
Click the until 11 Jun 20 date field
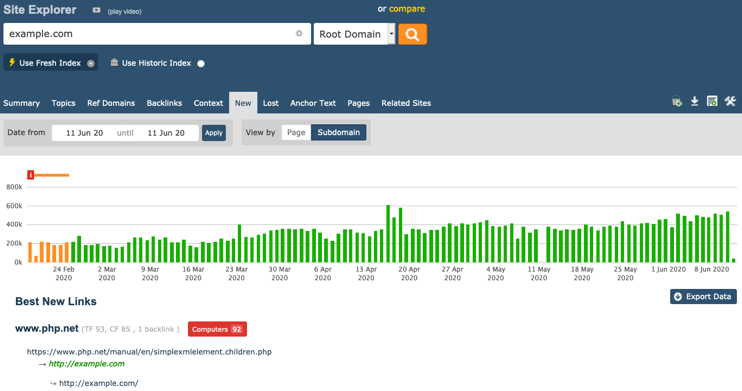click(x=166, y=133)
